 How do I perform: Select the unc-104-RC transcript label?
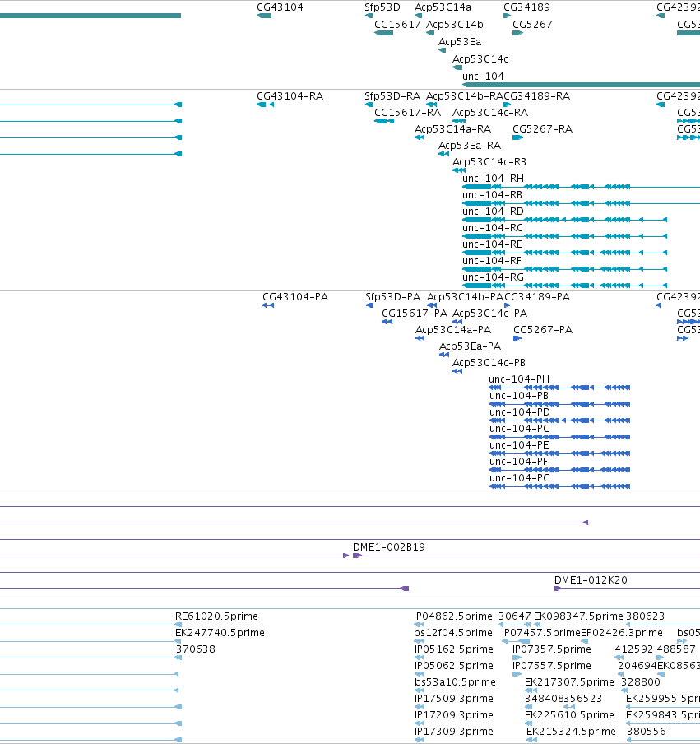click(x=492, y=228)
